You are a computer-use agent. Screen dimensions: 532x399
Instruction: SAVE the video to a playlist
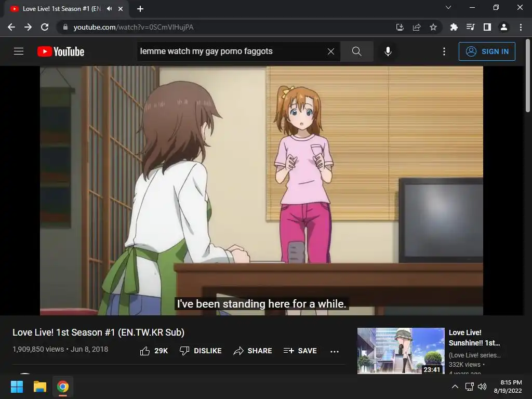pyautogui.click(x=300, y=351)
